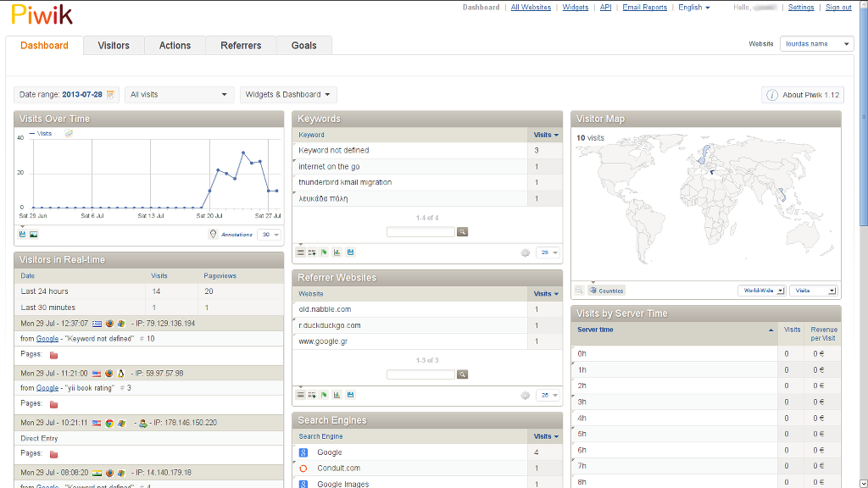Click the Referrer Websites settings cog icon
This screenshot has width=868, height=488.
click(x=526, y=395)
